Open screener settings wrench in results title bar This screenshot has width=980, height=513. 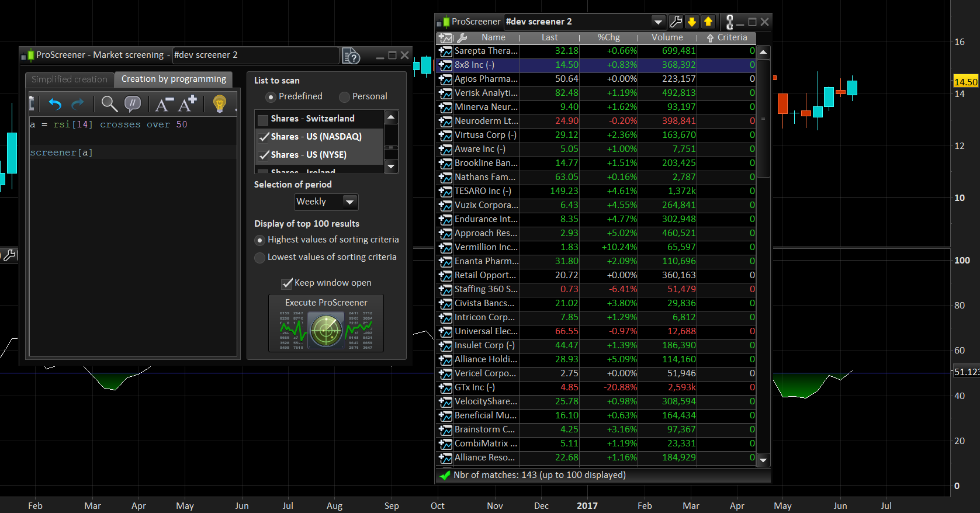[x=676, y=22]
